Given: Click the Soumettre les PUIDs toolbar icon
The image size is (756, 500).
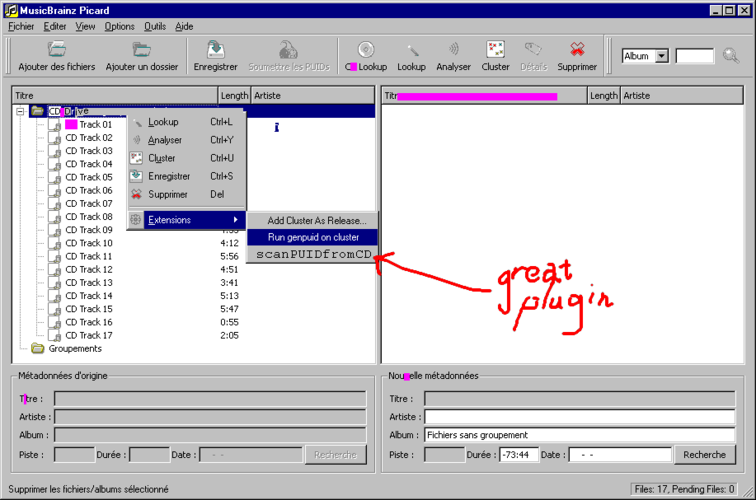Looking at the screenshot, I should click(x=288, y=49).
